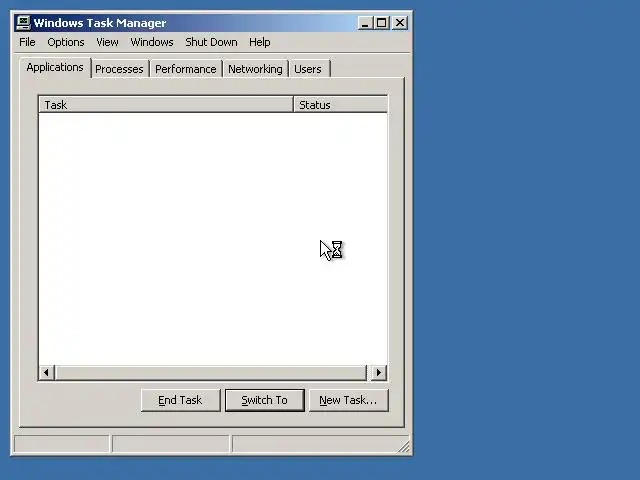Viewport: 640px width, 480px height.
Task: Click the Task Manager title bar icon
Action: point(23,23)
